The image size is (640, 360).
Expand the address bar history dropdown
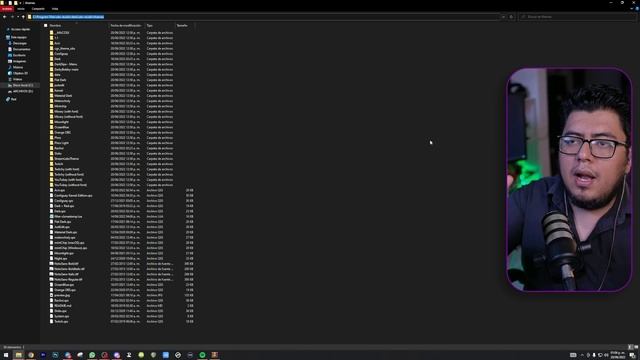point(503,17)
